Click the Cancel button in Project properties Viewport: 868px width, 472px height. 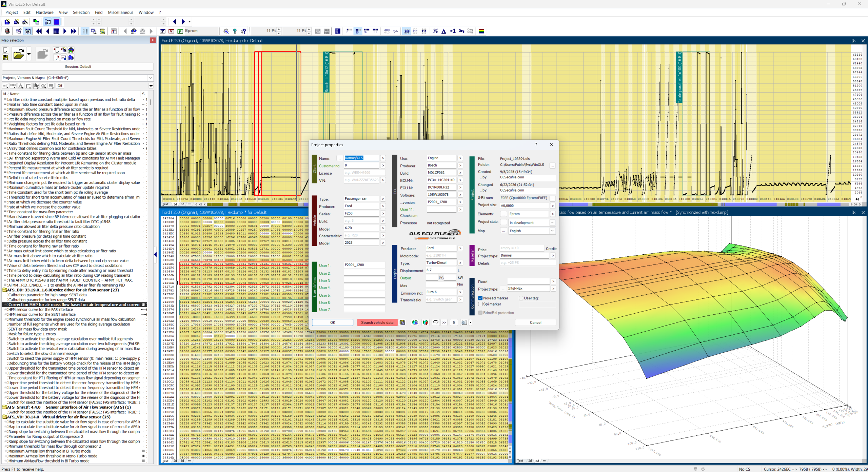click(535, 322)
